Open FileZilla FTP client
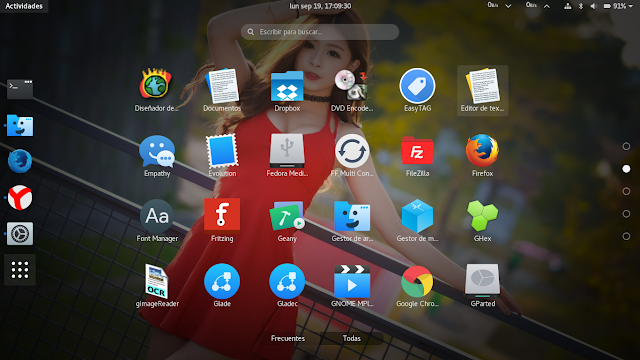 [417, 151]
